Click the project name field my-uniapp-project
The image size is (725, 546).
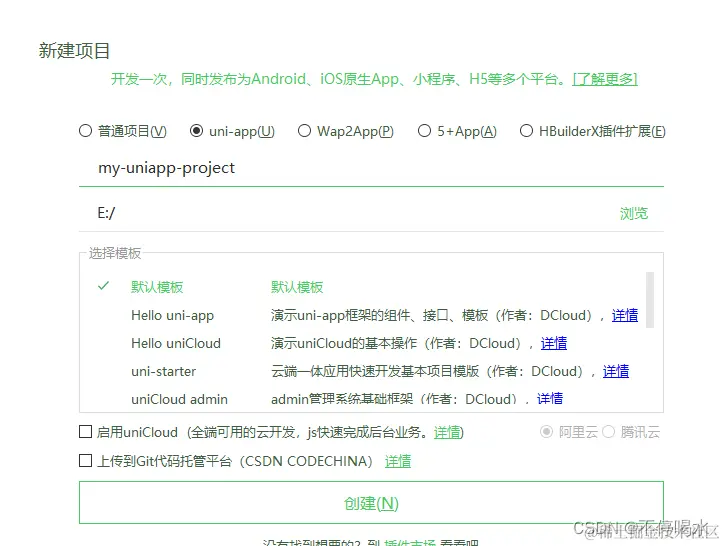(x=371, y=168)
